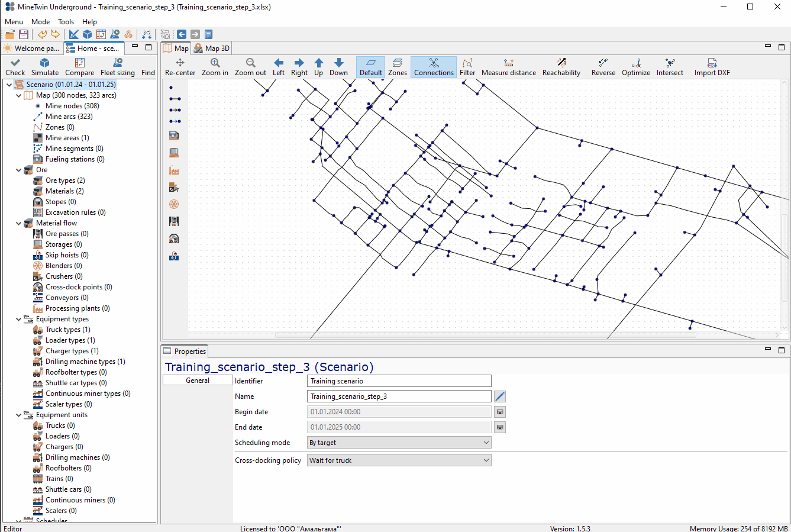
Task: Switch to the Map 3D tab
Action: [211, 49]
